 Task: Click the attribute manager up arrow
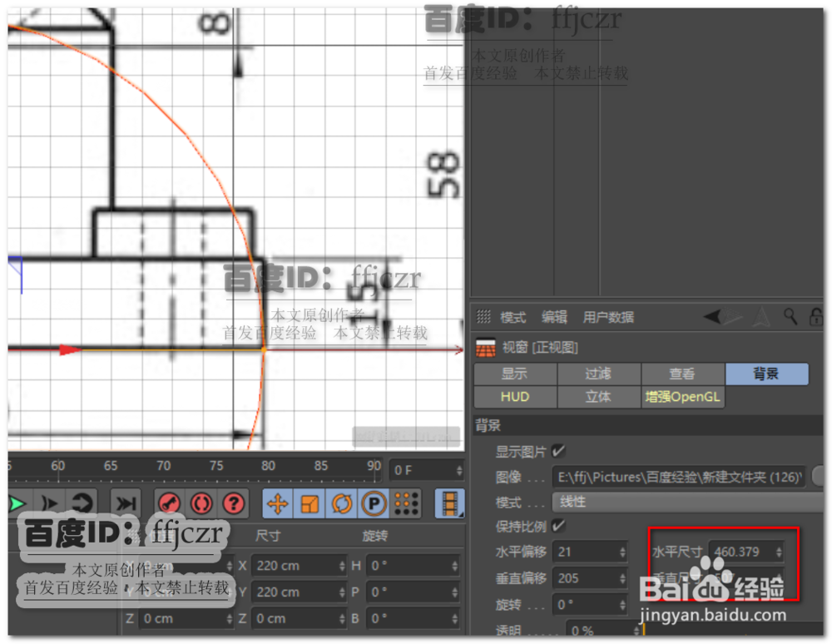[x=762, y=317]
